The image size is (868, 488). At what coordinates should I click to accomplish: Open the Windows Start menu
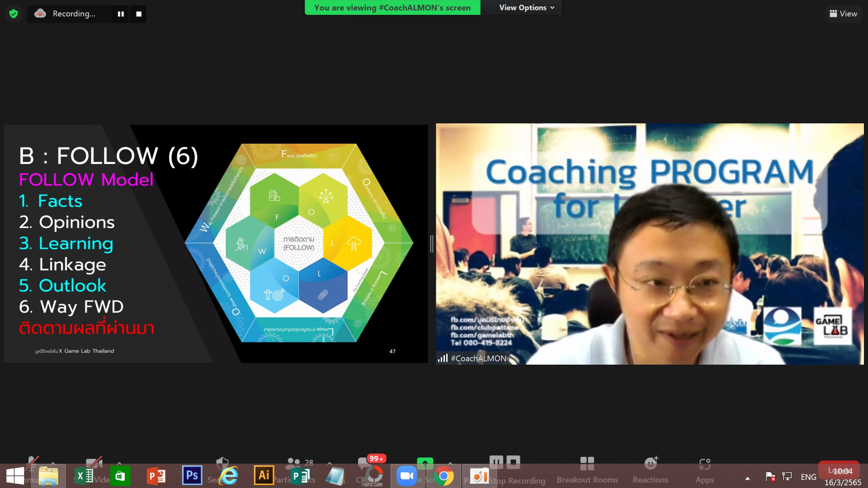click(15, 476)
